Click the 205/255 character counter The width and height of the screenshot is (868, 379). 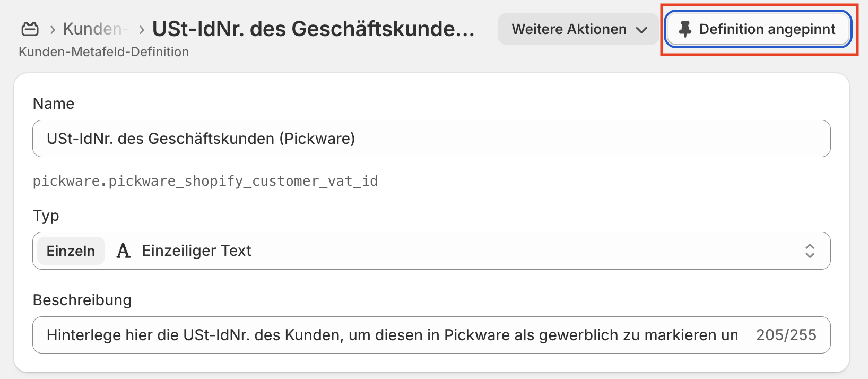click(786, 335)
